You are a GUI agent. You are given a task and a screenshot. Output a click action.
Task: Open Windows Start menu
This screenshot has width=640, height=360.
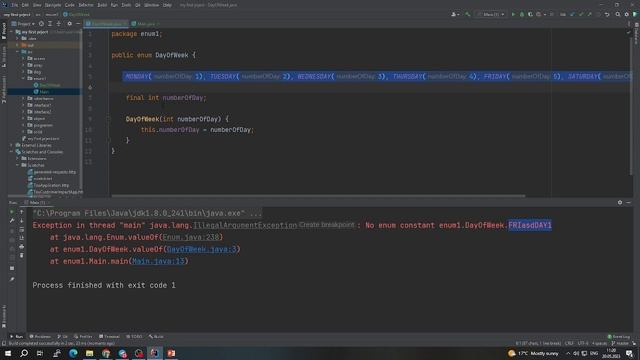click(x=8, y=353)
